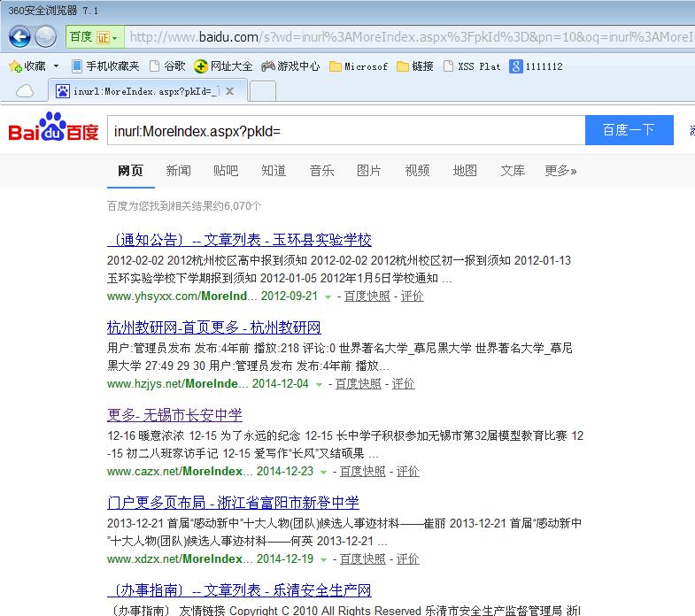Switch to the 音乐 tab
695x616 pixels.
321,171
